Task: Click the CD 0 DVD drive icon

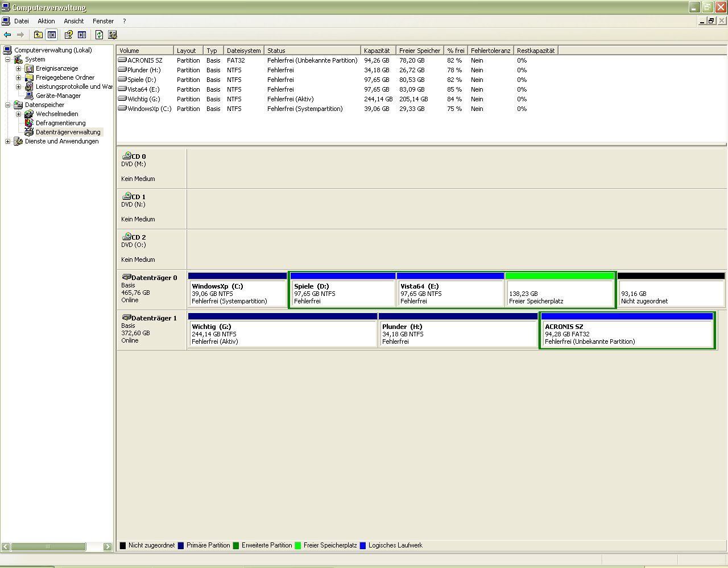Action: pyautogui.click(x=126, y=155)
